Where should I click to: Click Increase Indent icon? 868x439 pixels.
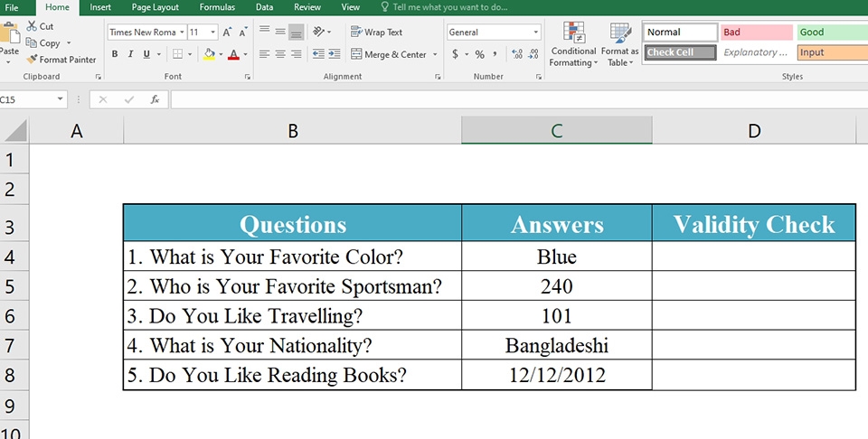point(335,54)
